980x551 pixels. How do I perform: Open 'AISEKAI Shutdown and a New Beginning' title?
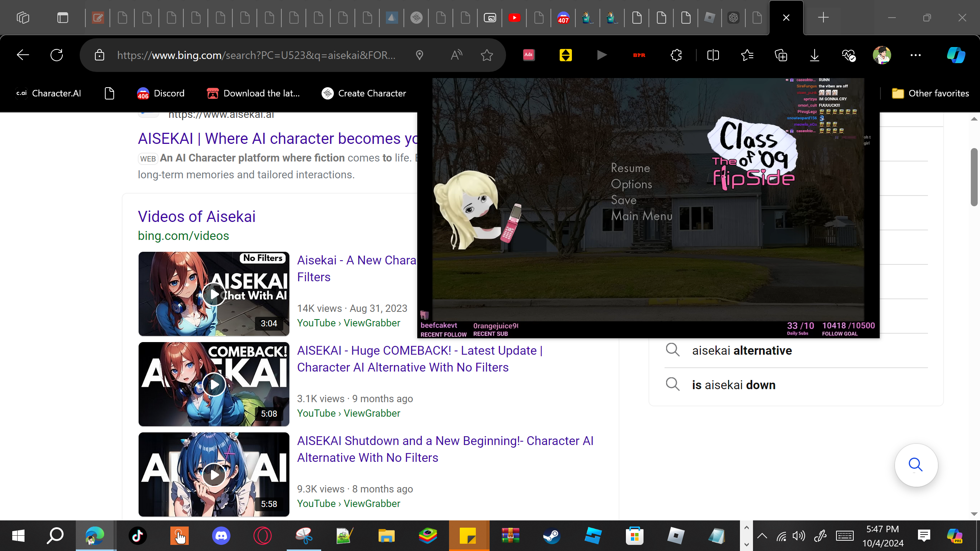tap(445, 449)
